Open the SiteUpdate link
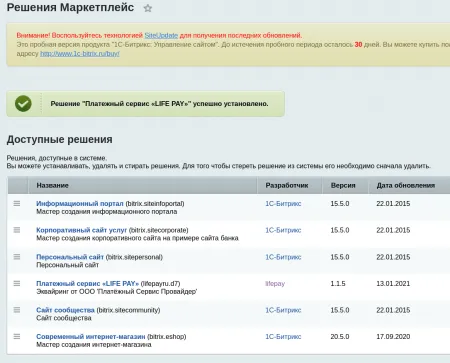This screenshot has height=363, width=450. [161, 35]
